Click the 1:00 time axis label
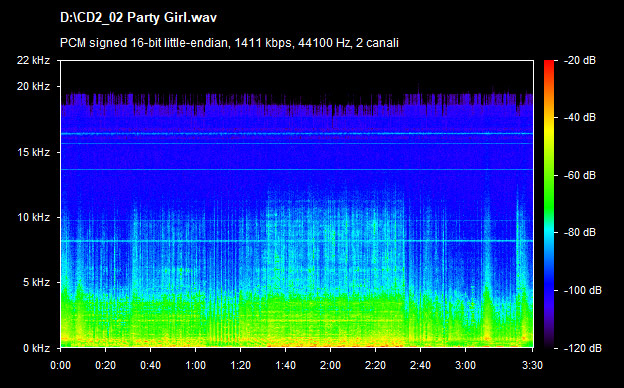 pyautogui.click(x=195, y=365)
